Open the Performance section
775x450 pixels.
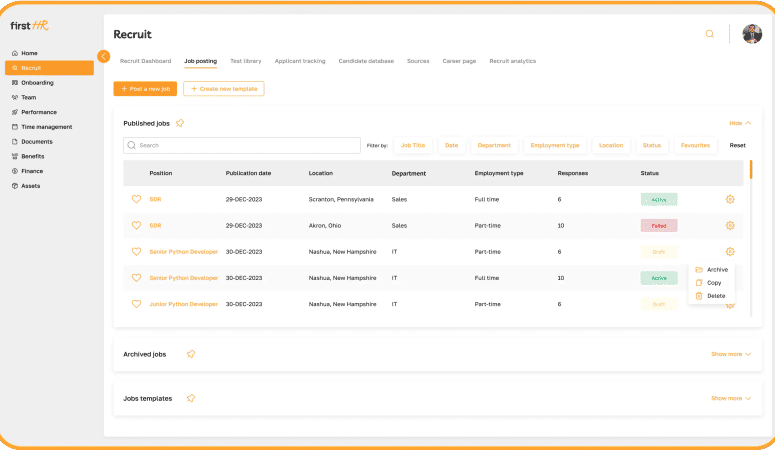pyautogui.click(x=39, y=112)
